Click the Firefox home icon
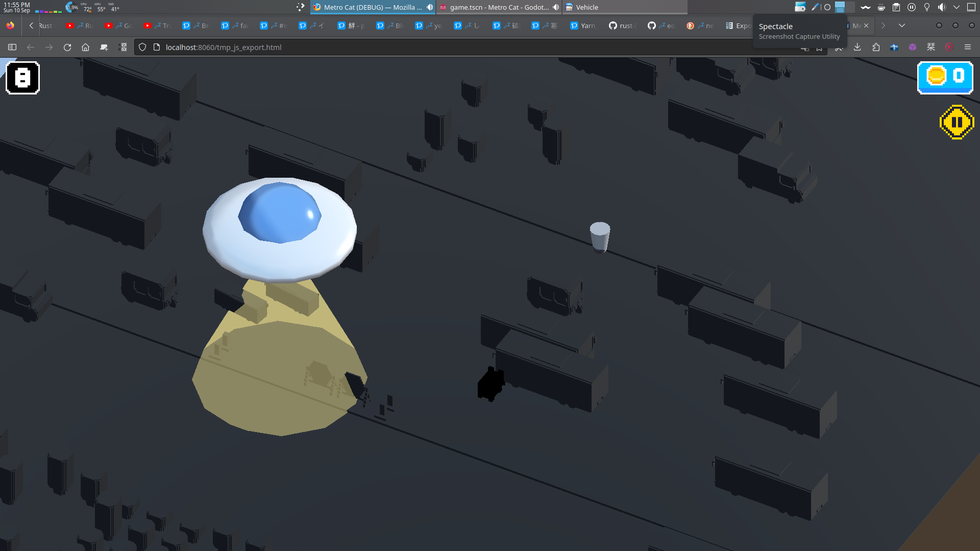 (x=85, y=47)
